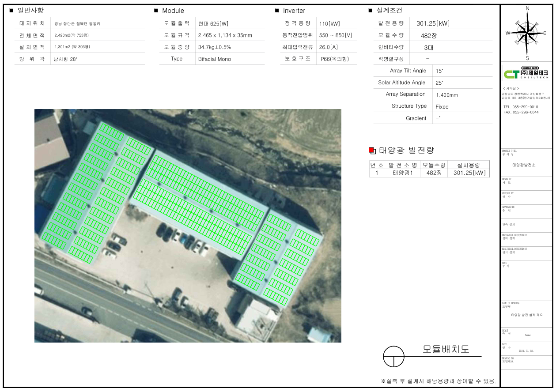Click the 모듈배치도 drawing title text

tap(446, 349)
